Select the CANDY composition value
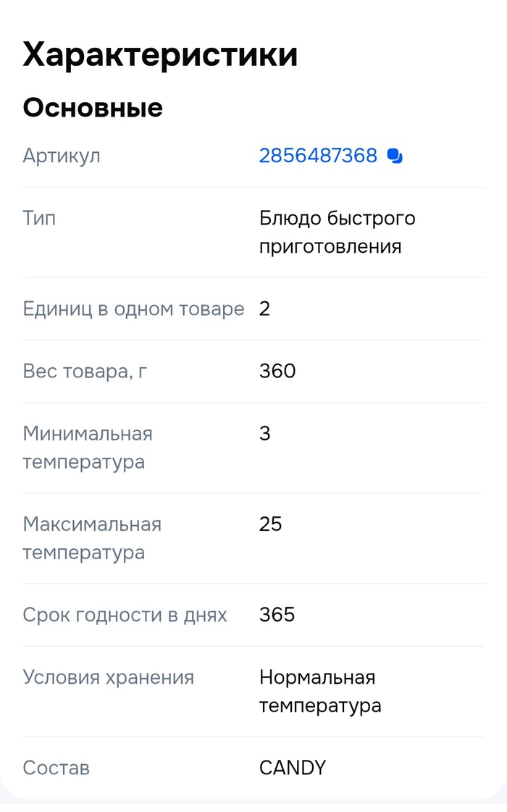 pyautogui.click(x=293, y=768)
